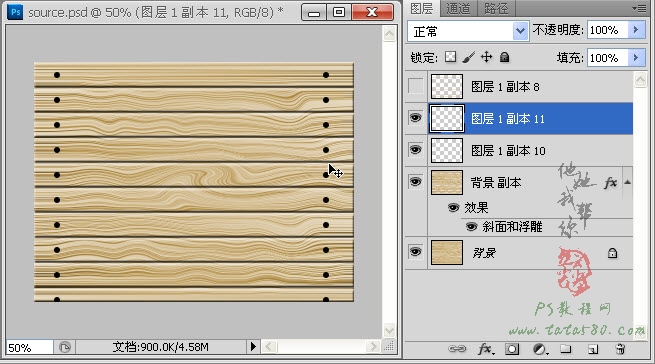
Task: Click the link layers icon
Action: [x=457, y=349]
